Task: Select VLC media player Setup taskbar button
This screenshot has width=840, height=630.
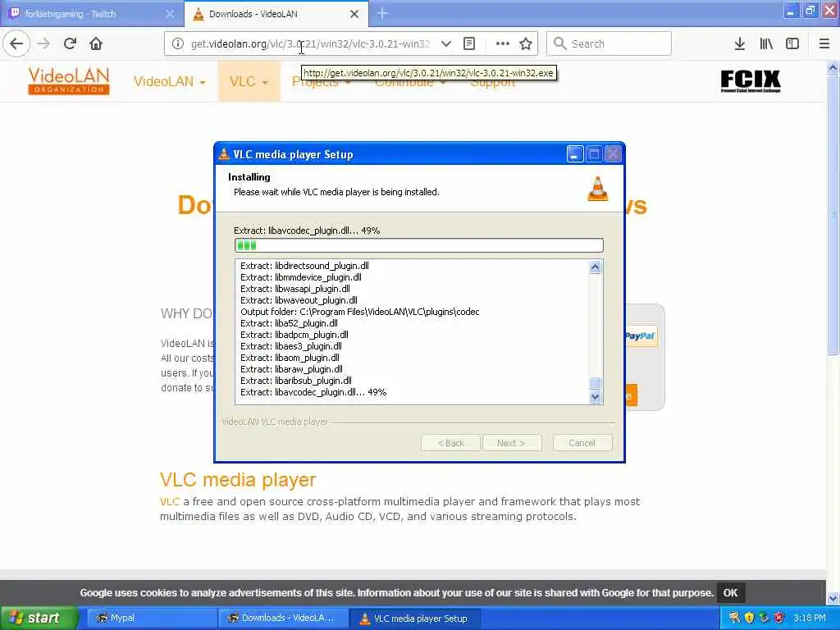Action: click(x=414, y=619)
